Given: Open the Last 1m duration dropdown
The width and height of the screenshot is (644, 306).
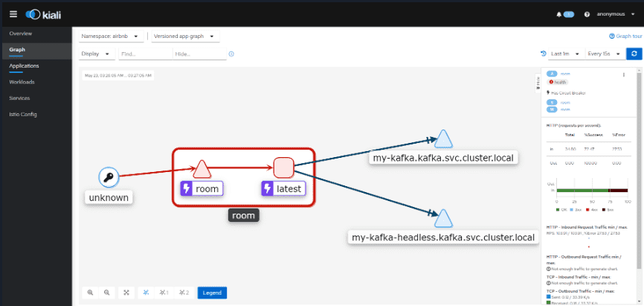Looking at the screenshot, I should [x=566, y=54].
